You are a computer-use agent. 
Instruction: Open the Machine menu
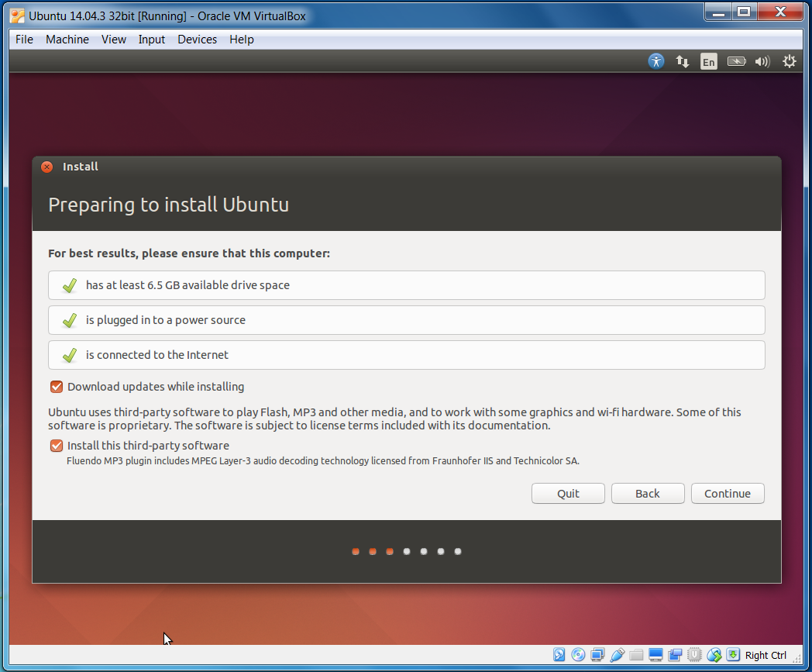(67, 39)
